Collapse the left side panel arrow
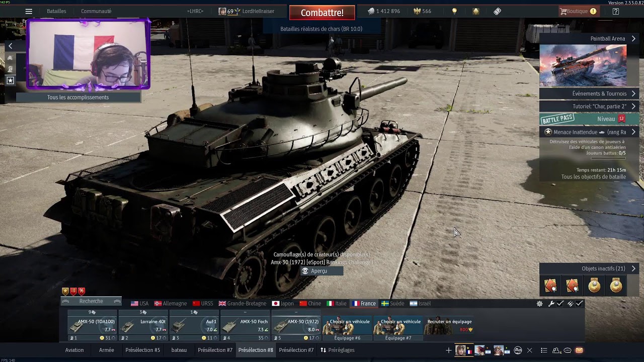This screenshot has height=362, width=644. click(10, 46)
